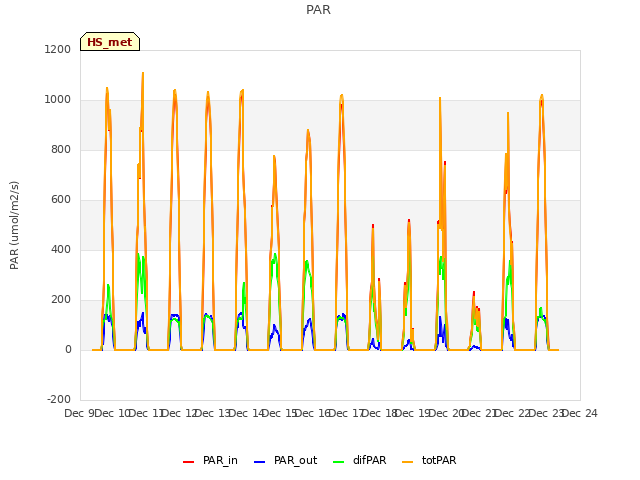Click the 1000 y-axis tick label
This screenshot has height=480, width=640.
click(x=58, y=100)
